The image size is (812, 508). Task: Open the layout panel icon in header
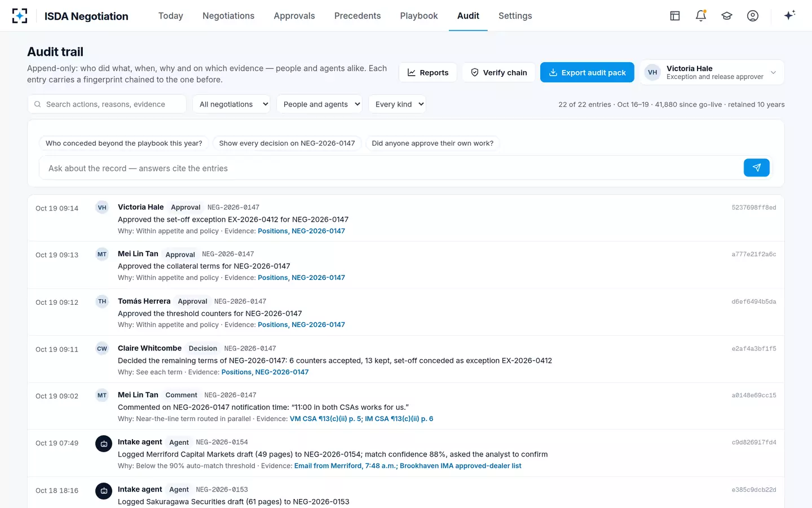tap(675, 16)
